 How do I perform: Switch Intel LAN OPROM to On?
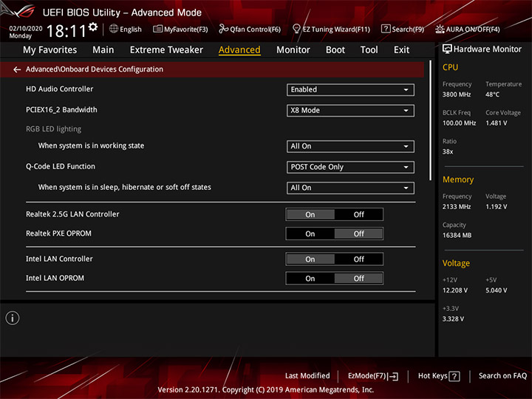(310, 279)
